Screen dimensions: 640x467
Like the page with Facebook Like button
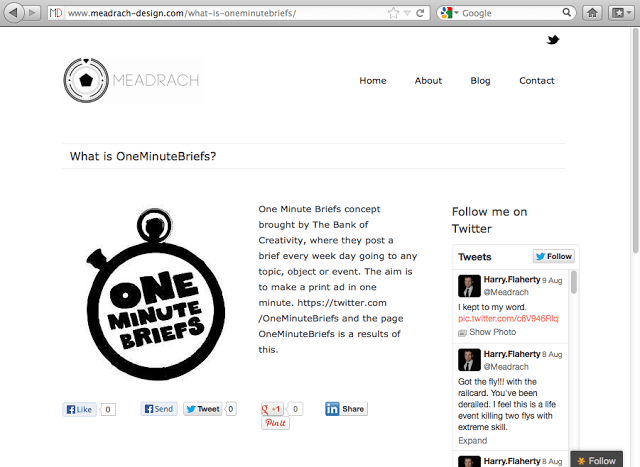79,409
